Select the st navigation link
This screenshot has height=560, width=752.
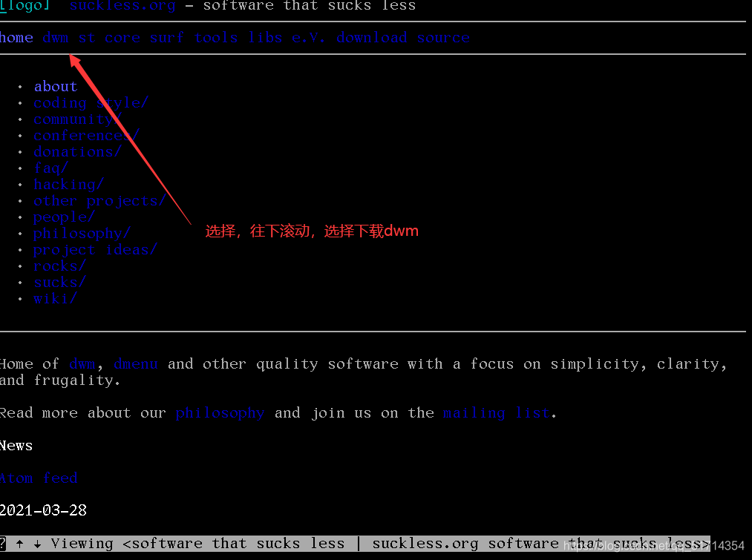pyautogui.click(x=87, y=37)
